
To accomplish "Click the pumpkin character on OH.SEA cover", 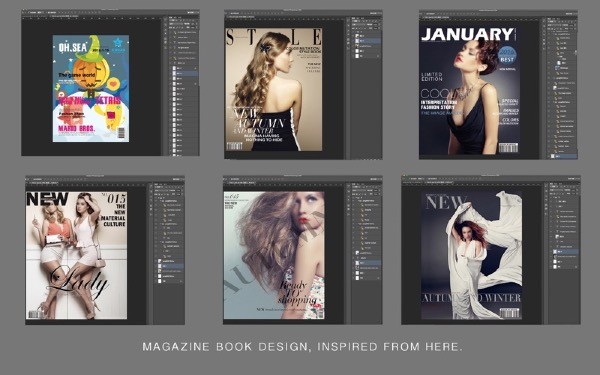I will click(x=90, y=73).
